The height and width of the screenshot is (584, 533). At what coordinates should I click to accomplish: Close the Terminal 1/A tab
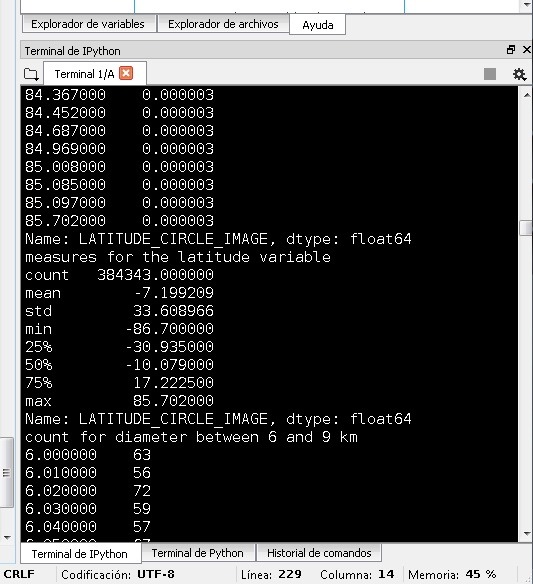point(126,73)
